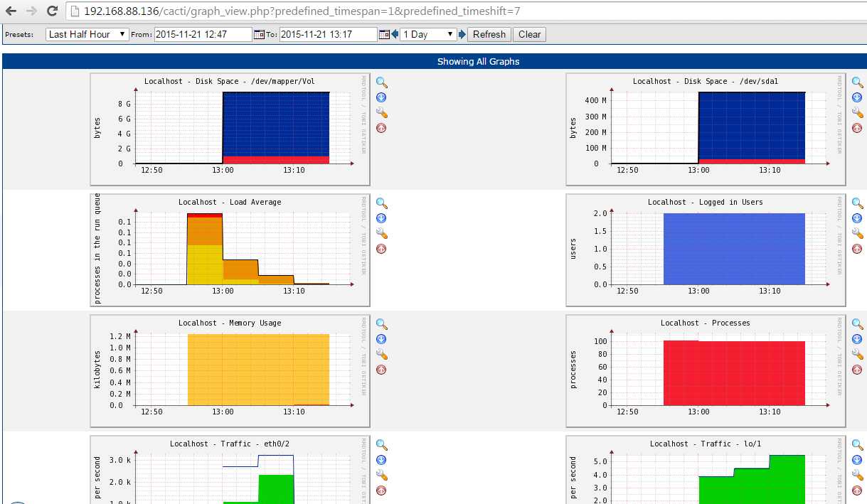Open calendar picker for To date
The width and height of the screenshot is (867, 504).
(x=384, y=34)
